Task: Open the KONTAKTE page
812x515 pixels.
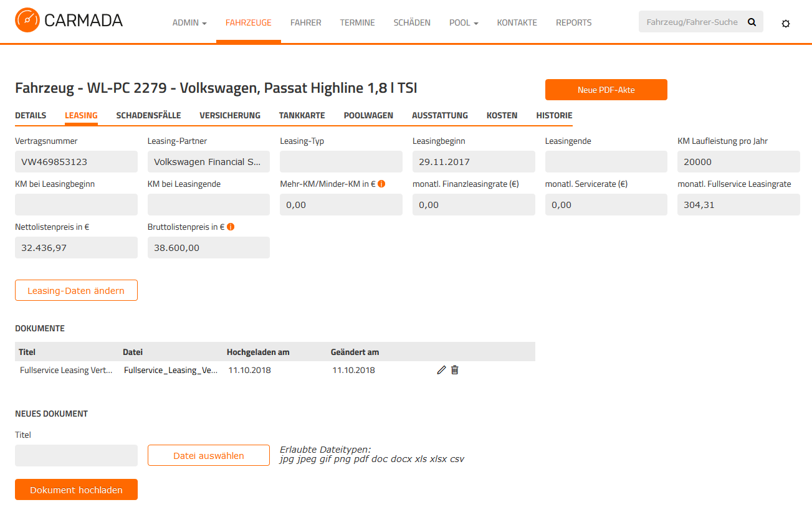Action: point(517,22)
